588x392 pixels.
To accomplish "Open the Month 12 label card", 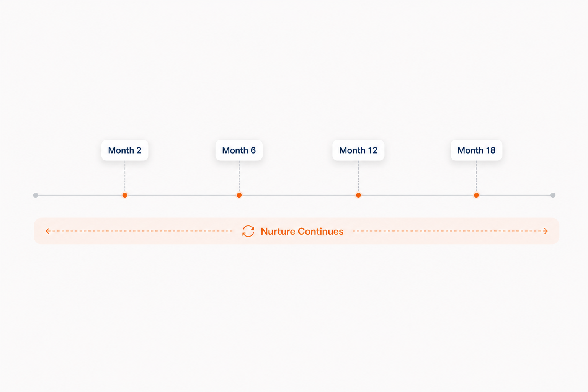I will click(x=358, y=150).
